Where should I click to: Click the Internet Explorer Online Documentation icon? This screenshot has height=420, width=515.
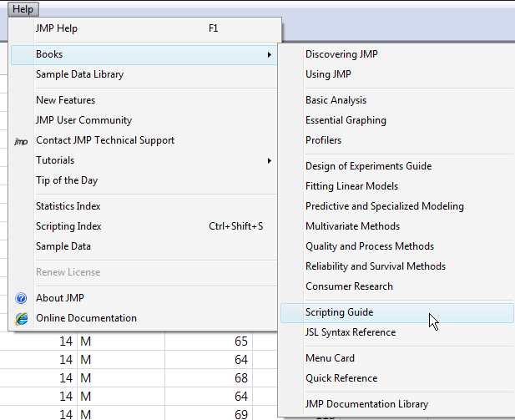point(22,318)
